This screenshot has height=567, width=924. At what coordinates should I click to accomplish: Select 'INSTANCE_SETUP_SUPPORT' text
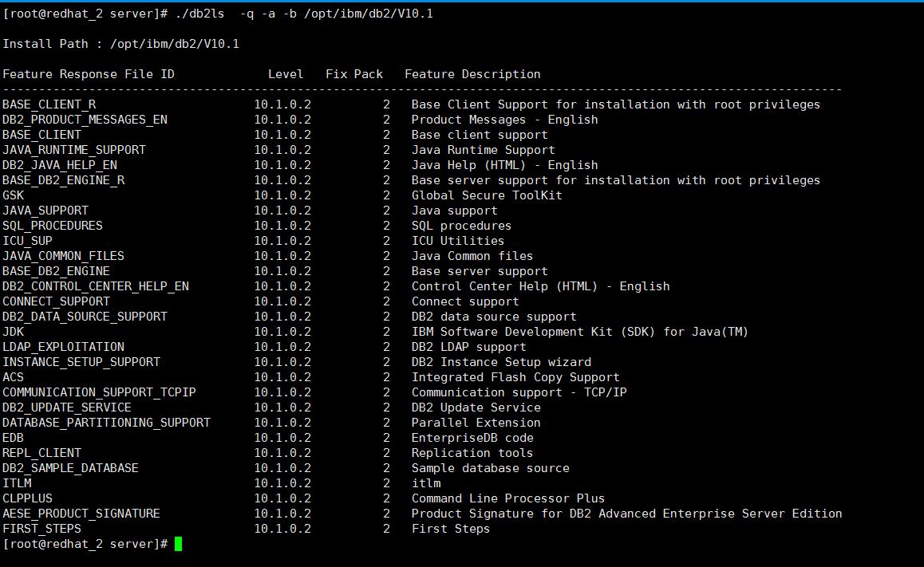81,362
